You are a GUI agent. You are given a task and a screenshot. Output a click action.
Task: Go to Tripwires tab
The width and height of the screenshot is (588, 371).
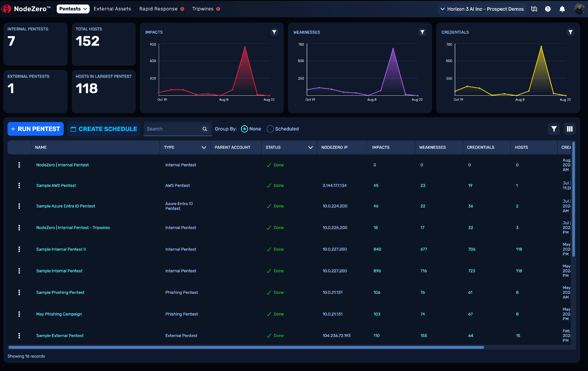click(x=203, y=9)
